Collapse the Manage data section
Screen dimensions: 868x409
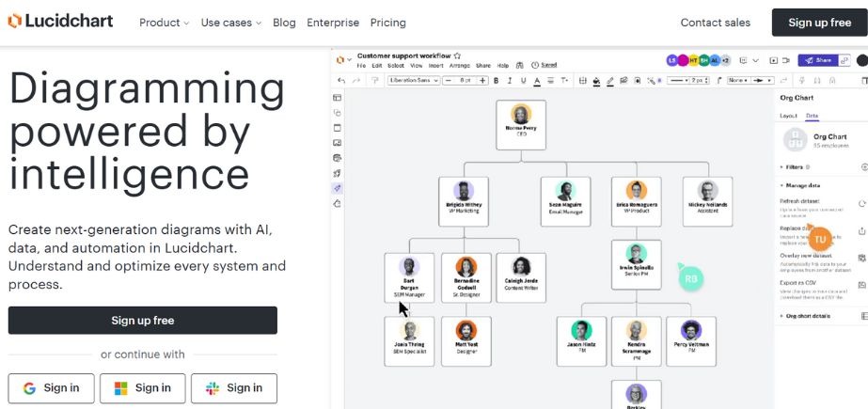click(800, 185)
